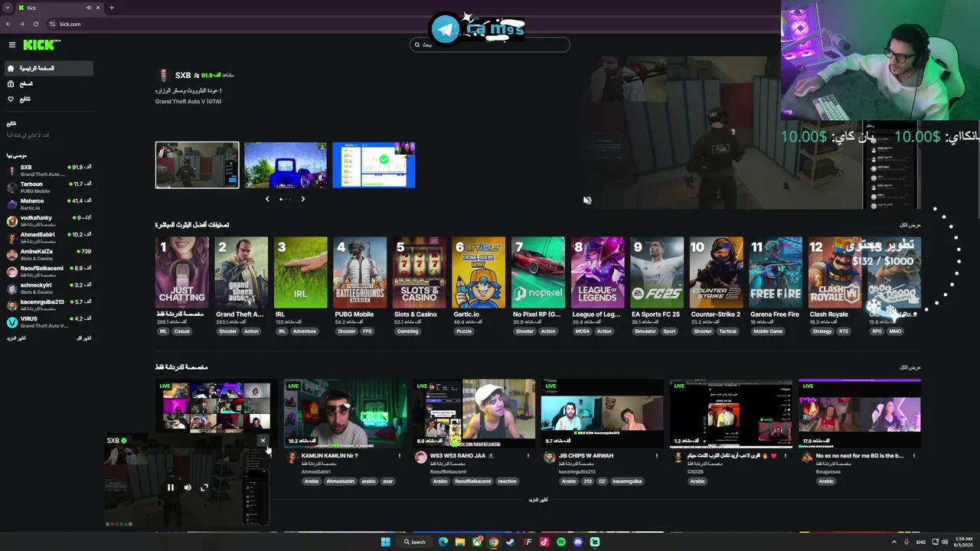Open the tab search chevron in browser

(8, 8)
